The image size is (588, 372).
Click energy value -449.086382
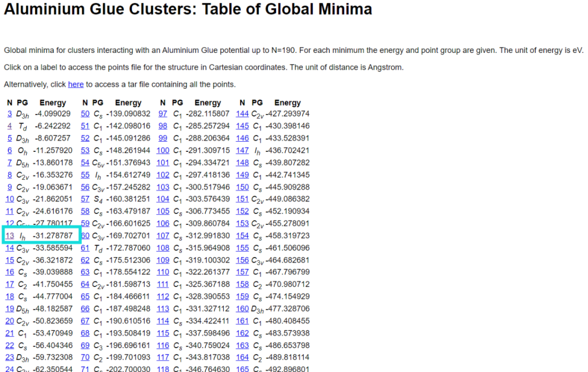287,199
